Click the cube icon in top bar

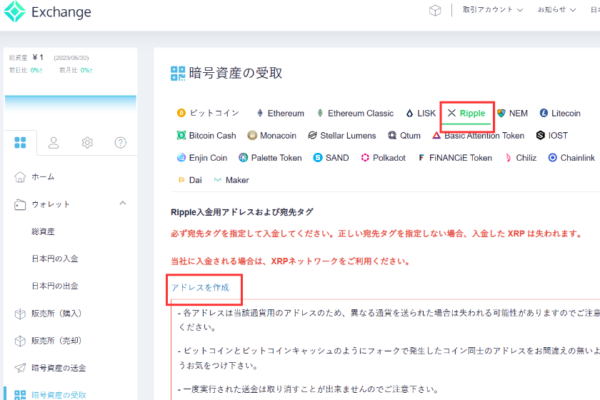click(x=434, y=11)
